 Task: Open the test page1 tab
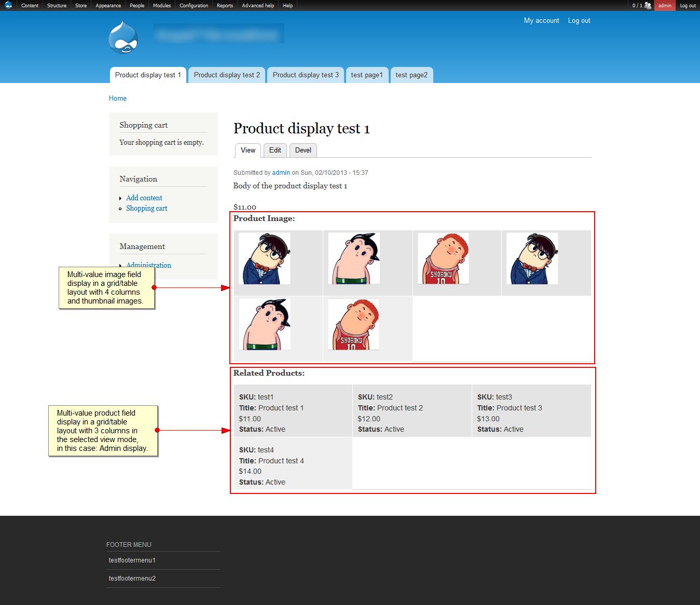[x=367, y=75]
